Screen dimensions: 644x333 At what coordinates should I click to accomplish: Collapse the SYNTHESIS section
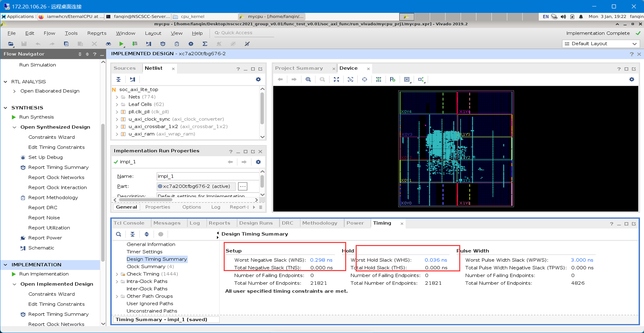5,108
